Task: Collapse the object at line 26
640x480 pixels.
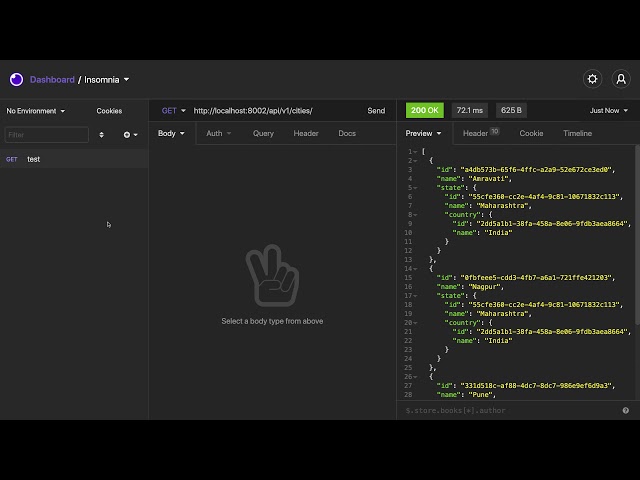Action: tap(415, 377)
